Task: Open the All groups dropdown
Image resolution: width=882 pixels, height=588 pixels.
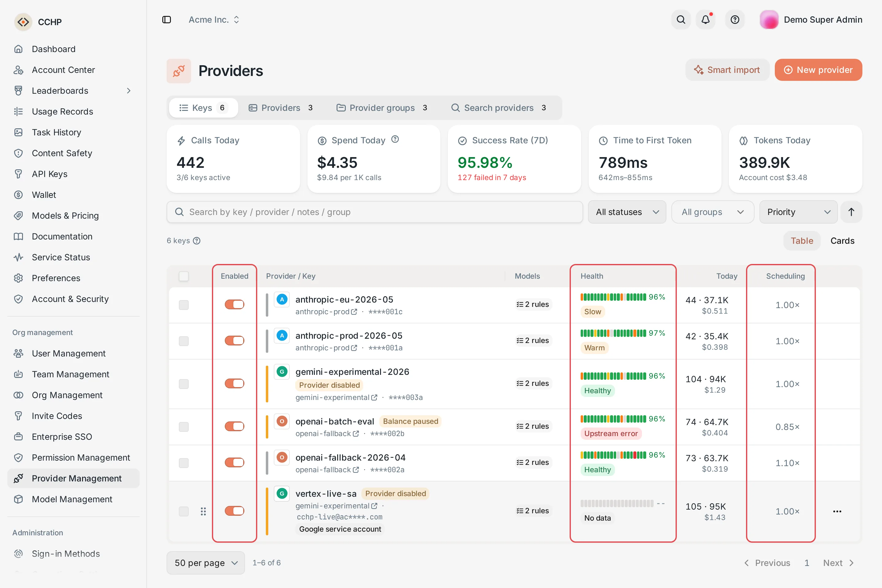Action: click(713, 212)
